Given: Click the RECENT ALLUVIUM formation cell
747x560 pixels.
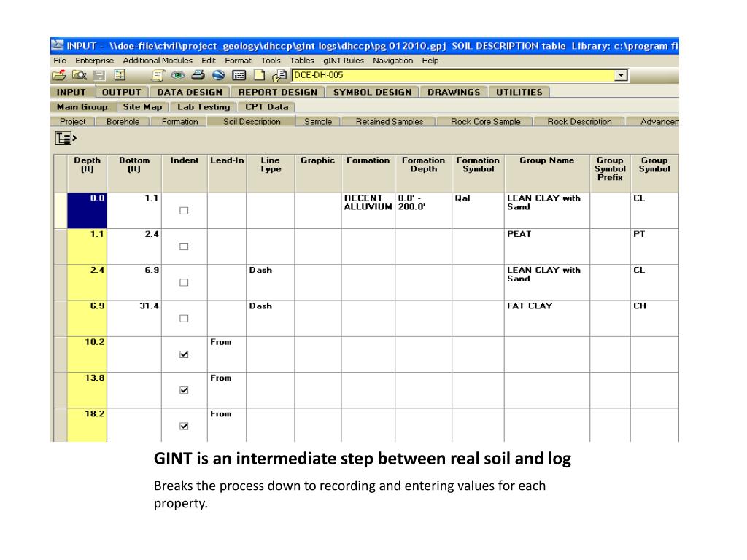Looking at the screenshot, I should 368,211.
